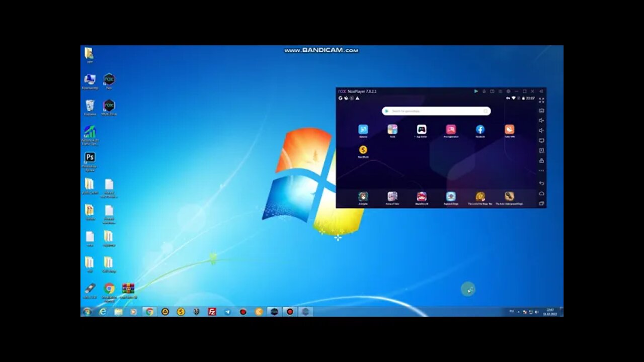
Task: Select the Computer desktop icon
Action: pyautogui.click(x=90, y=81)
